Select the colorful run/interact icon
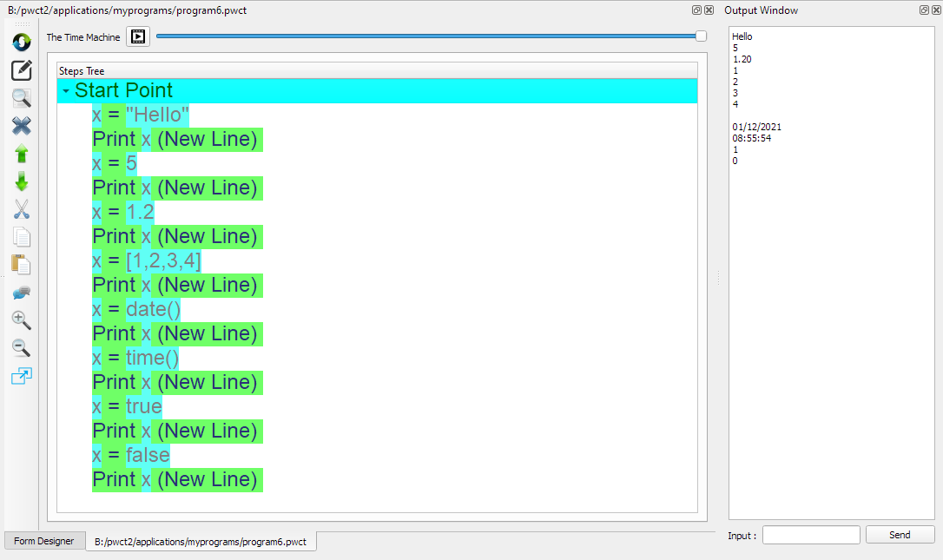This screenshot has height=560, width=943. 21,41
